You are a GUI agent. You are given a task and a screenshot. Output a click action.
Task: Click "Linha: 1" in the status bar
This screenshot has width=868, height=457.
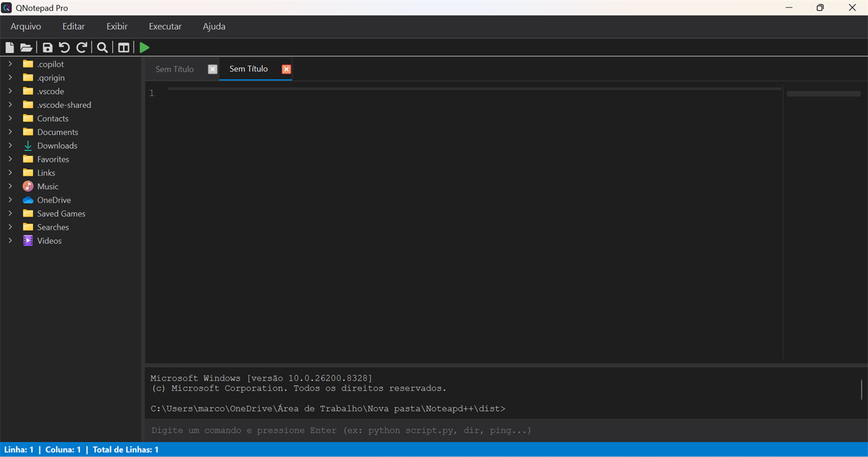(19, 450)
